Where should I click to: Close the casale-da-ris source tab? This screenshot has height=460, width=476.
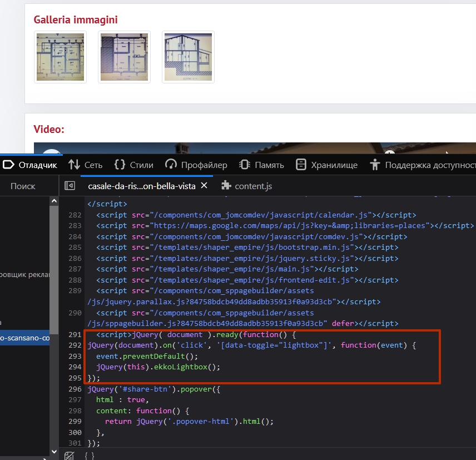click(x=204, y=186)
